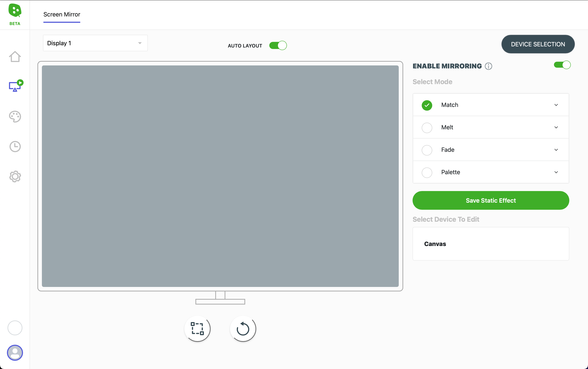Click the screen region selection icon

pos(197,328)
